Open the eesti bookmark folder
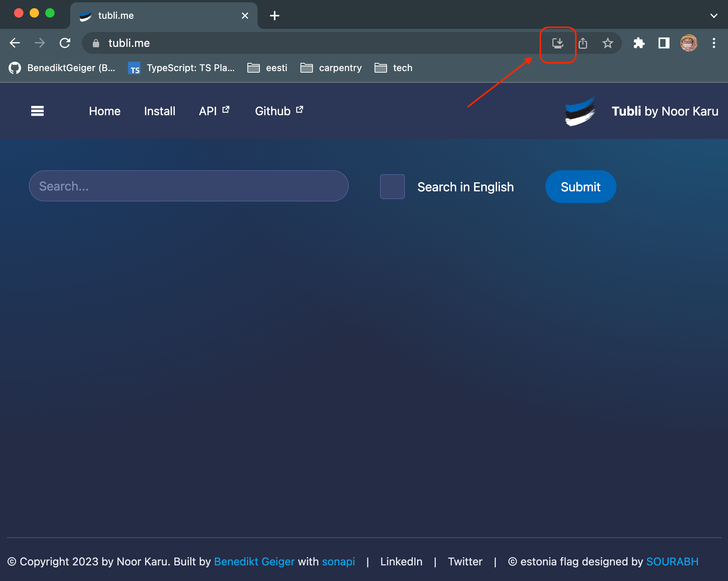This screenshot has width=728, height=581. point(268,68)
